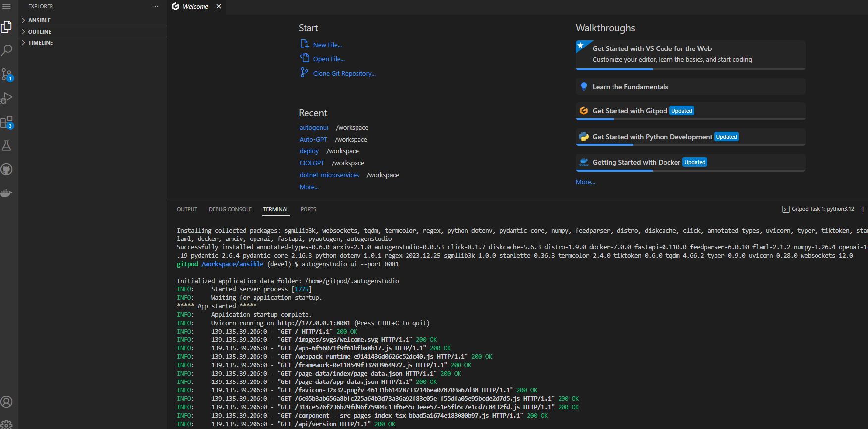Open recent workspace autogenui
Image resolution: width=868 pixels, height=429 pixels.
(314, 127)
